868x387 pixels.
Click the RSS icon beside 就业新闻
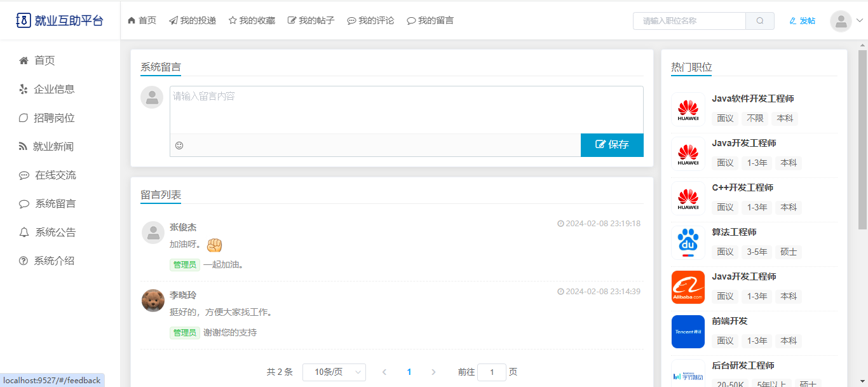click(24, 146)
